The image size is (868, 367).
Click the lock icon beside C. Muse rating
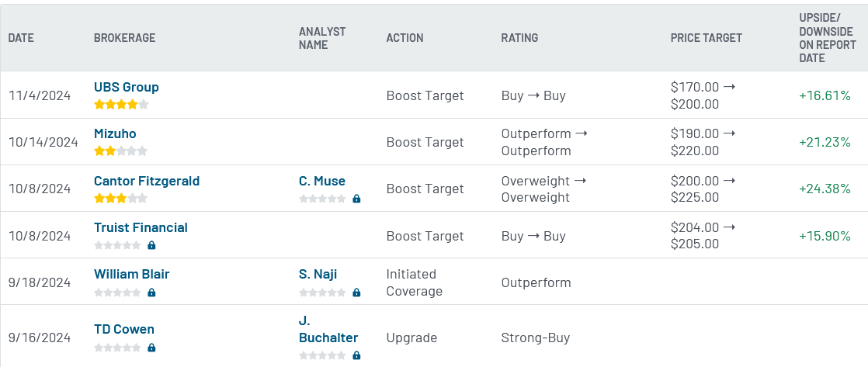click(x=356, y=199)
